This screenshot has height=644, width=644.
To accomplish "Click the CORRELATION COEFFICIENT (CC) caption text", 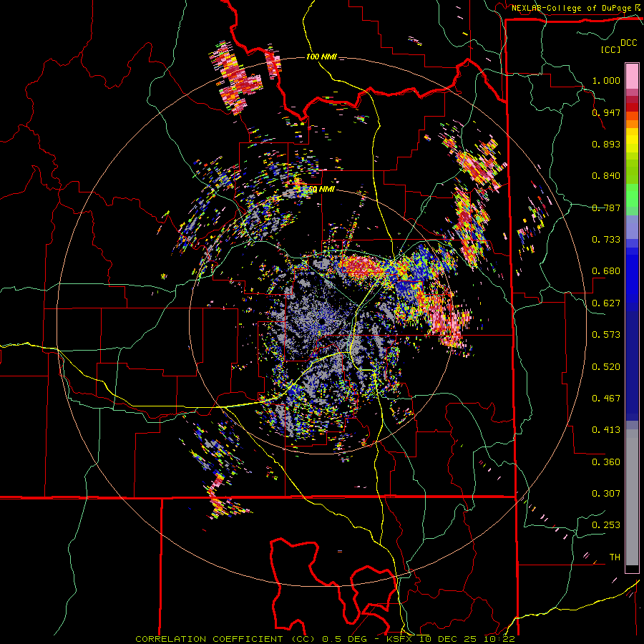I will [225, 639].
